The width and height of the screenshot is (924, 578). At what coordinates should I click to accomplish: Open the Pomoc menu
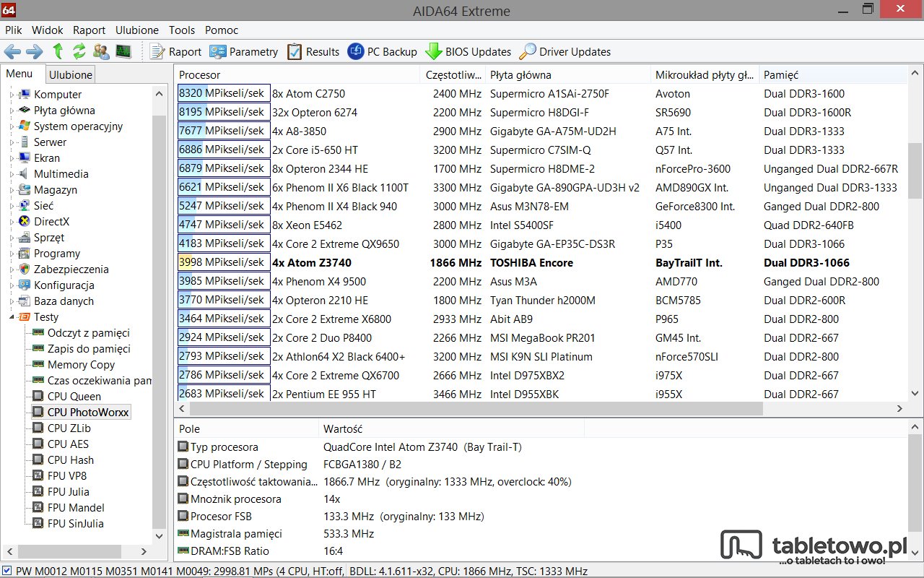point(222,30)
